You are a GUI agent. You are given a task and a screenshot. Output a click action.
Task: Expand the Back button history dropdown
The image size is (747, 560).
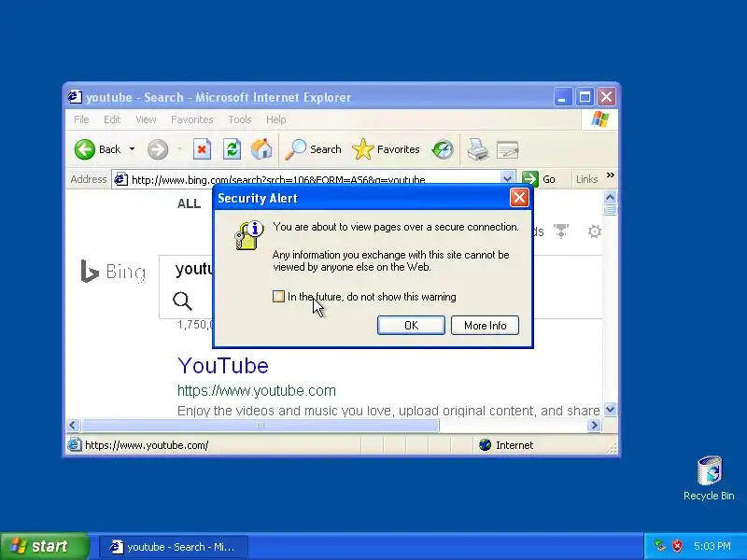pos(132,149)
